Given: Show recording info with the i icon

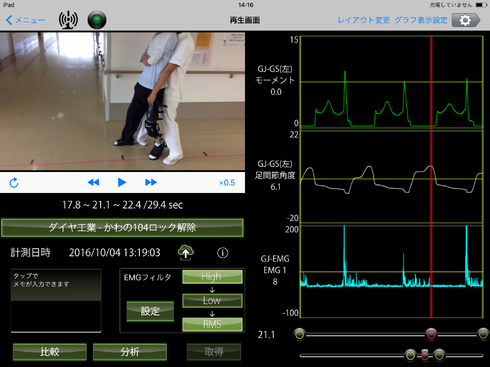Looking at the screenshot, I should (223, 253).
